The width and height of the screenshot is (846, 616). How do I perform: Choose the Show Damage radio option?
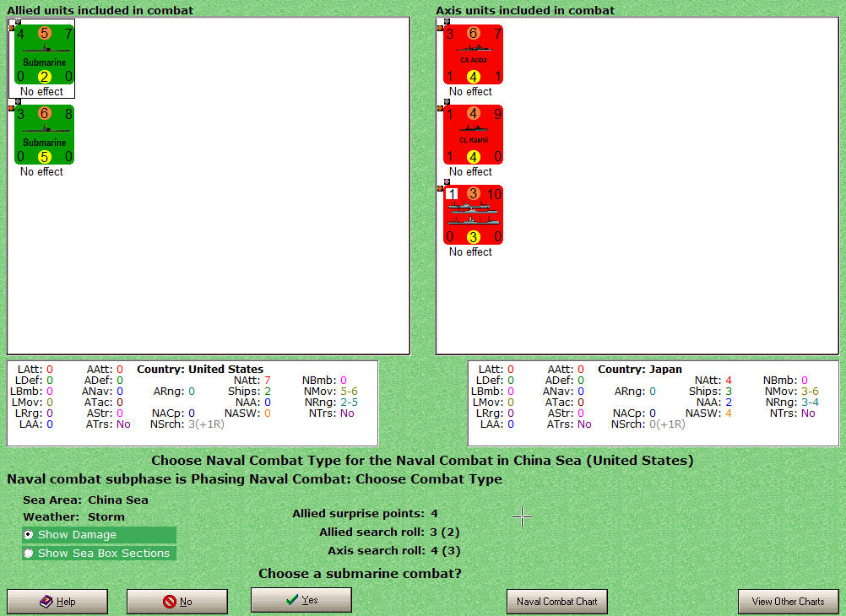click(99, 534)
